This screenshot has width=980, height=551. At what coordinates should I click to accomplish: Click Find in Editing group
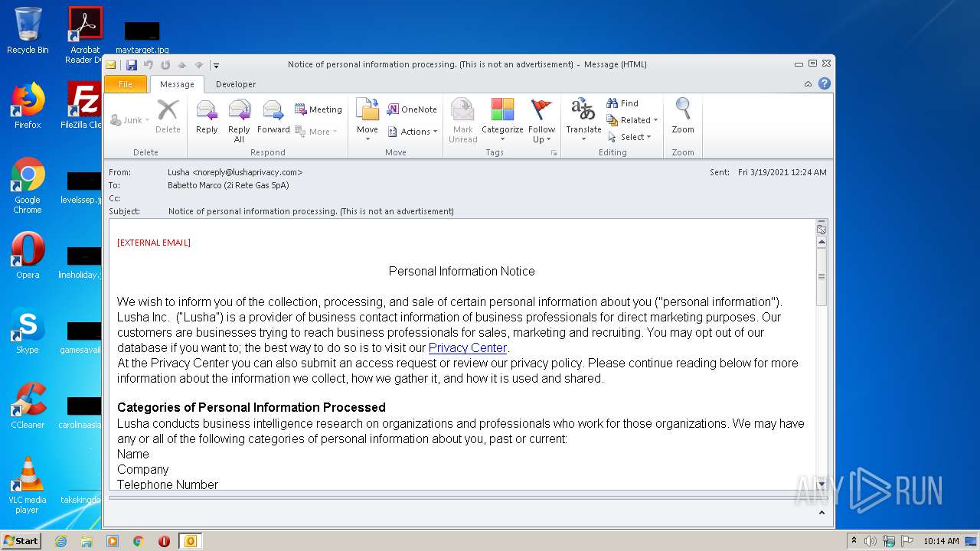point(622,103)
